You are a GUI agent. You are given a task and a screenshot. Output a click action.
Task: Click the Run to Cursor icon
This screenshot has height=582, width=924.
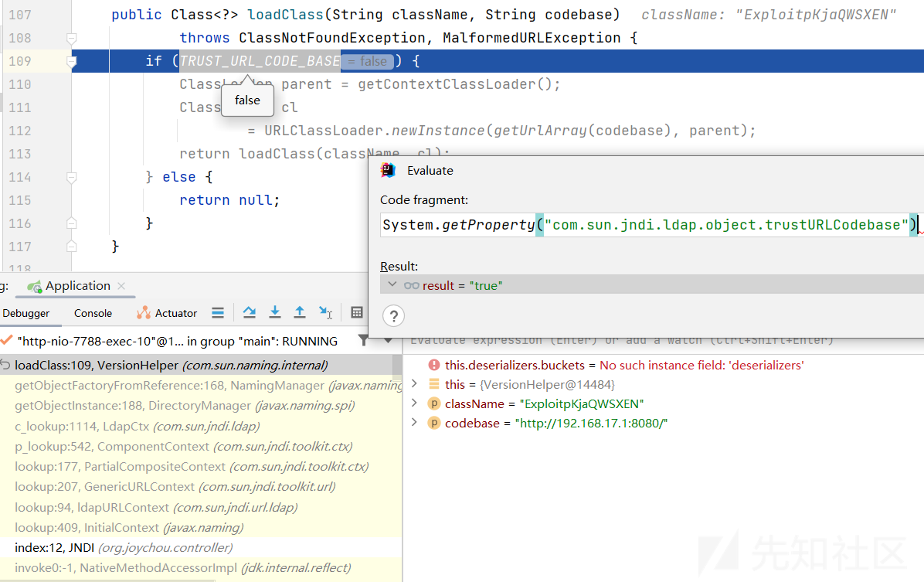pyautogui.click(x=325, y=312)
